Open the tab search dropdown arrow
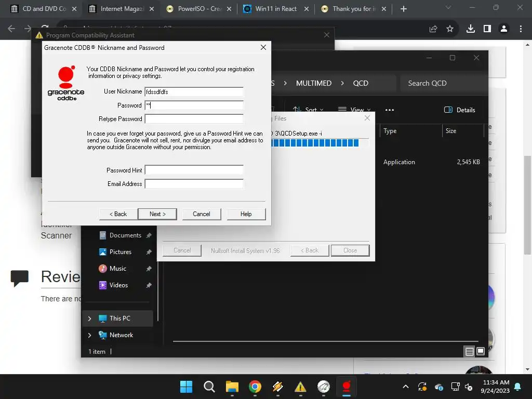 [x=448, y=7]
